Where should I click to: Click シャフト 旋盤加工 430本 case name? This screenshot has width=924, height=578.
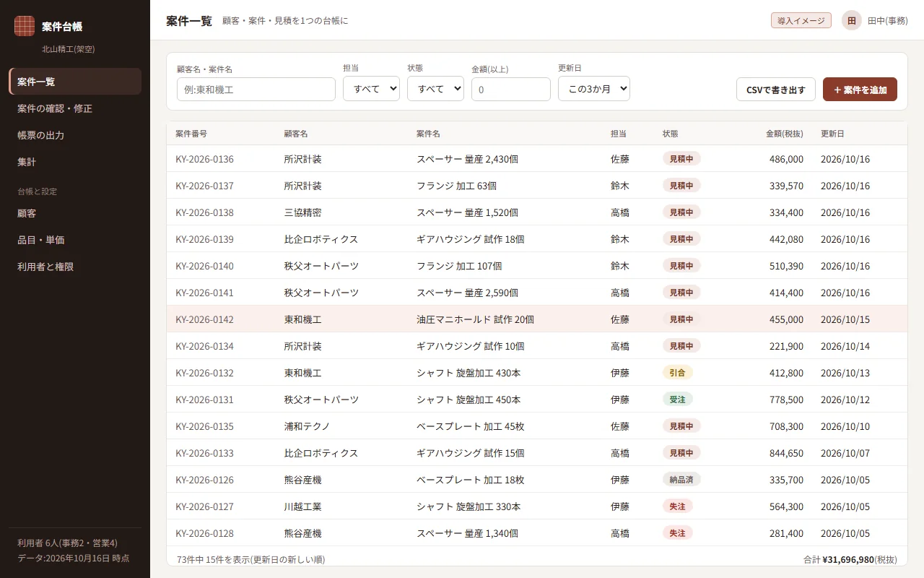(x=468, y=373)
